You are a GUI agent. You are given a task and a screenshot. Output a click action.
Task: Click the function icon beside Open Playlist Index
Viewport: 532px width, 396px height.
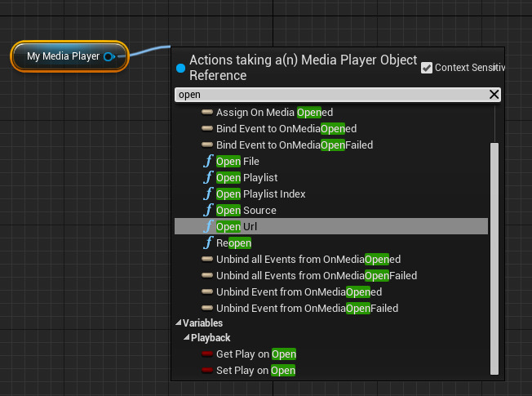click(x=208, y=194)
